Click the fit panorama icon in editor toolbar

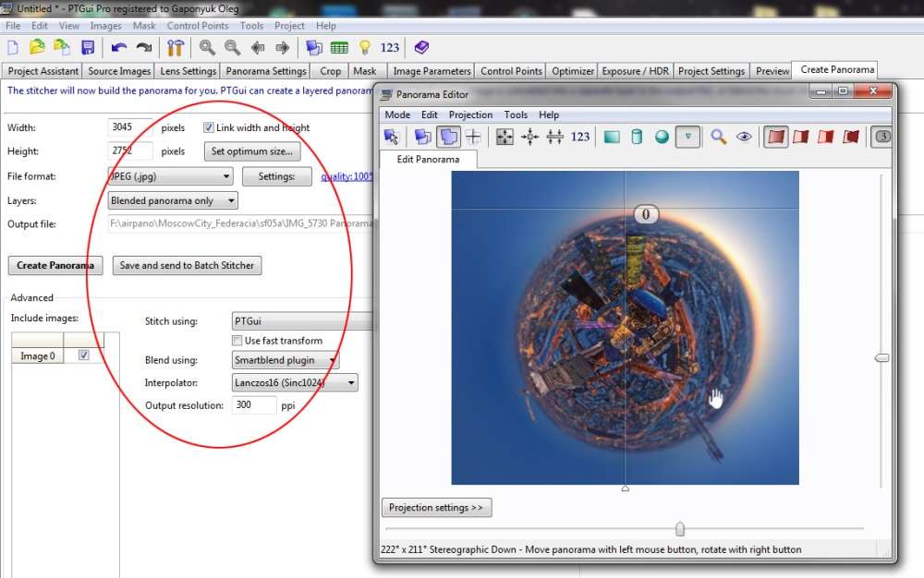click(x=505, y=137)
